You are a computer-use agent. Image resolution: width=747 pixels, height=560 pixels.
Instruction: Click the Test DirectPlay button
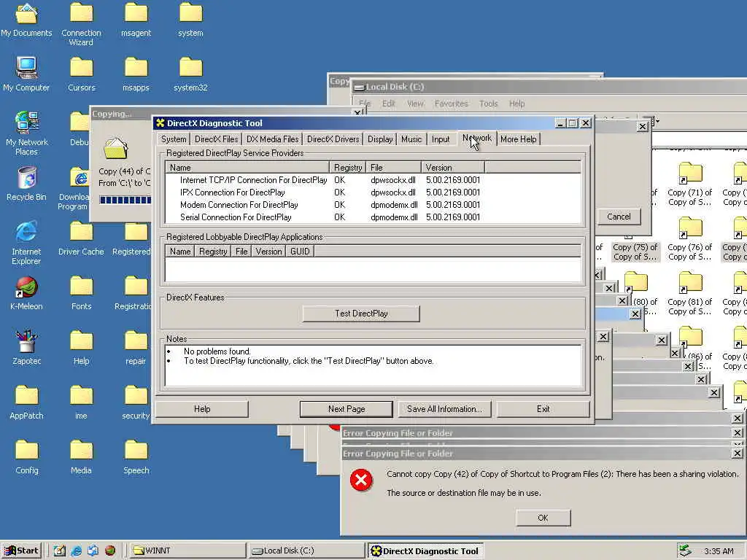pyautogui.click(x=361, y=314)
